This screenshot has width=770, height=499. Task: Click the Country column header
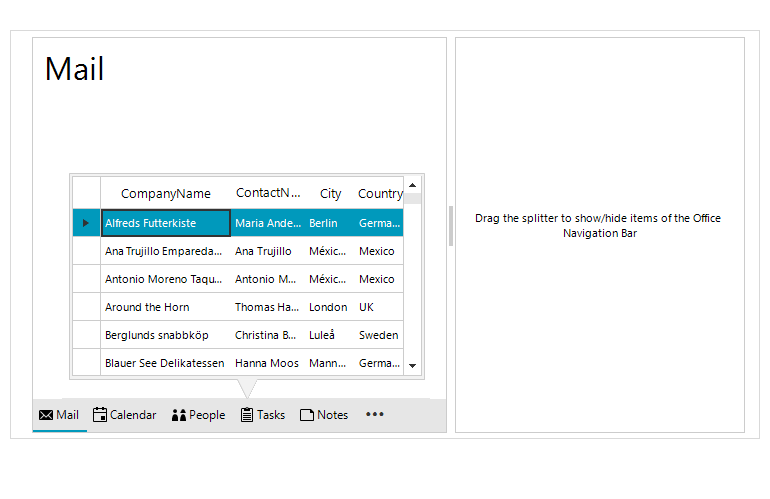[x=379, y=193]
